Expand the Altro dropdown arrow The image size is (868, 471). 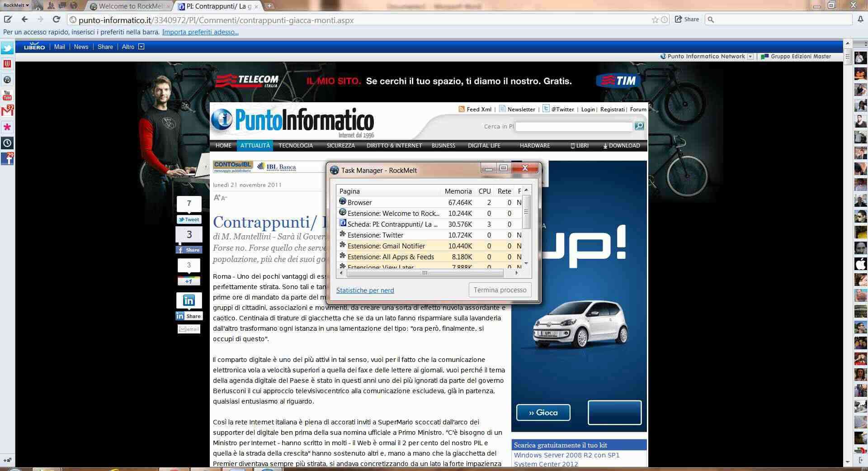pos(141,47)
